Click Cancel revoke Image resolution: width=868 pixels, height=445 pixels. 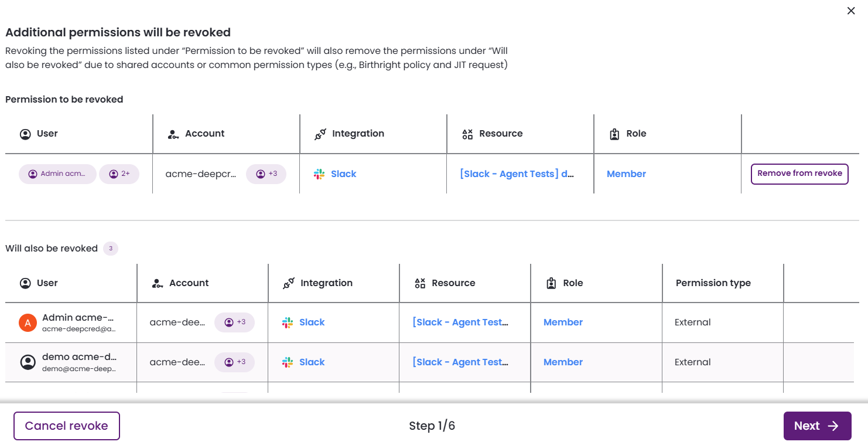coord(67,426)
